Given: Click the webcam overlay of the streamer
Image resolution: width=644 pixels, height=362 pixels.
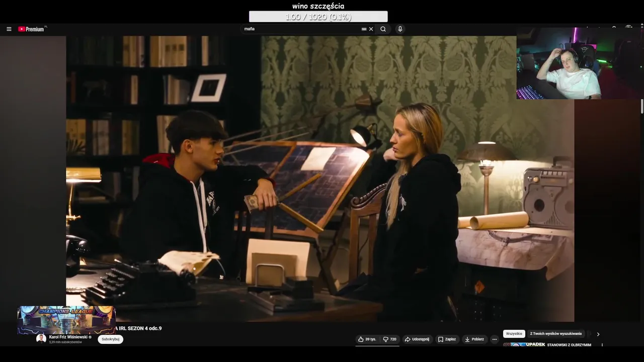Looking at the screenshot, I should tap(579, 63).
